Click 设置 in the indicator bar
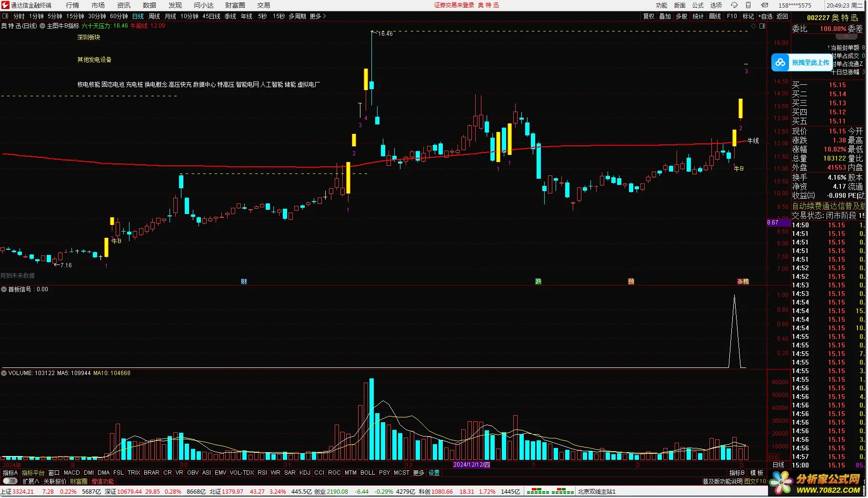 pyautogui.click(x=434, y=473)
